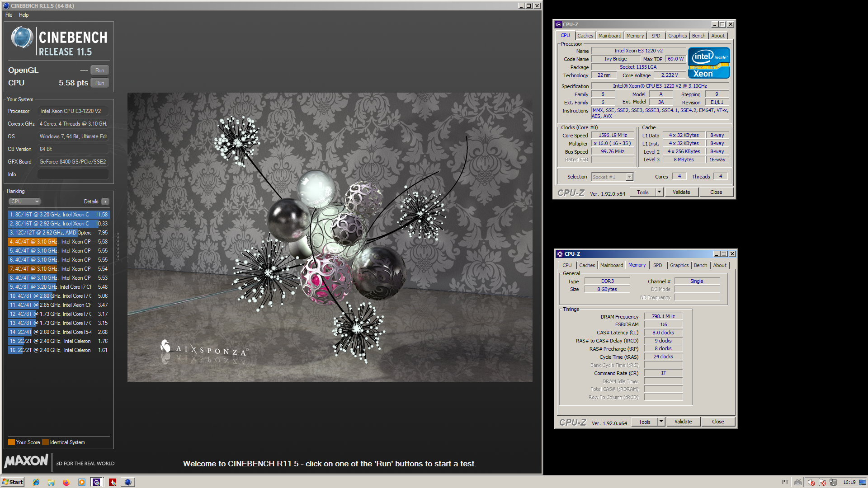Viewport: 868px width, 488px height.
Task: Click Tools button in lower CPU-Z window
Action: pos(645,422)
